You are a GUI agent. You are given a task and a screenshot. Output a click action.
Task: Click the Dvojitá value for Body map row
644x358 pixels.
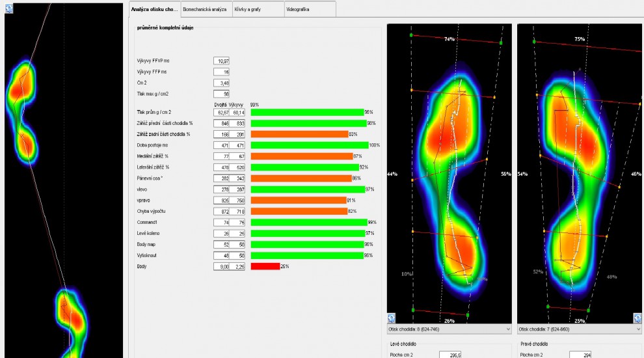click(x=223, y=244)
